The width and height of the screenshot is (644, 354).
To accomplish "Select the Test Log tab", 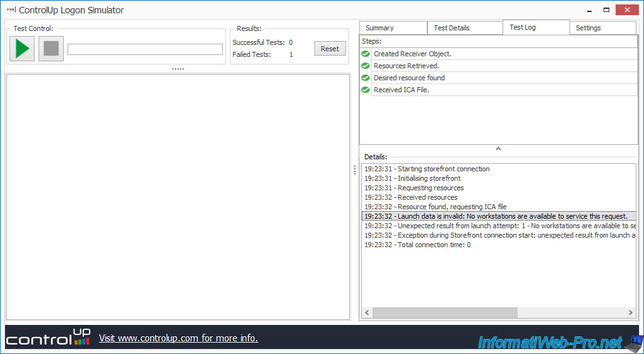I will pyautogui.click(x=536, y=27).
